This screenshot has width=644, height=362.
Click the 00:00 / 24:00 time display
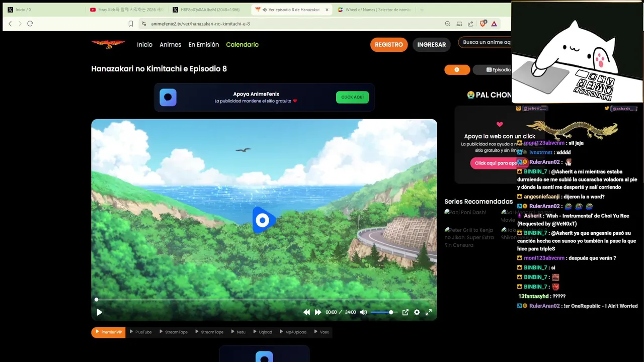click(x=341, y=312)
